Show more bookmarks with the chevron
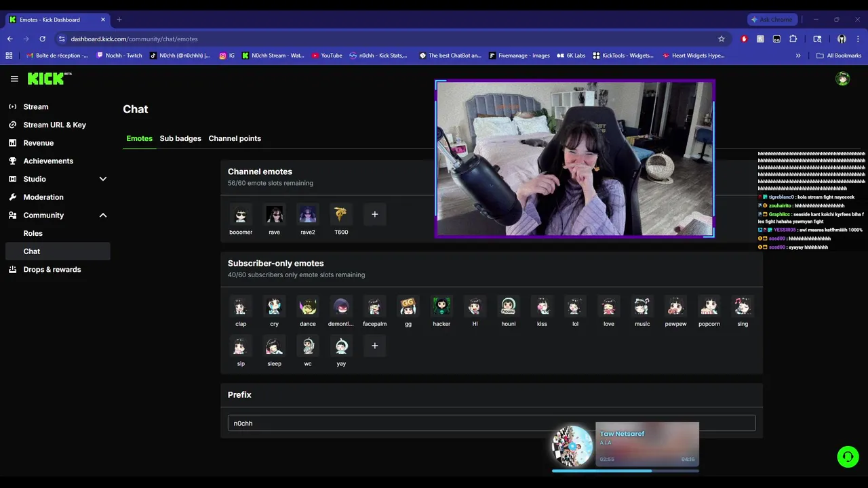The width and height of the screenshot is (868, 488). point(798,56)
